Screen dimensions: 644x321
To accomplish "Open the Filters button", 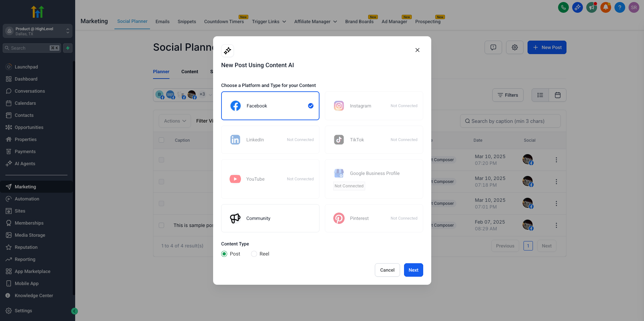I will (x=508, y=95).
